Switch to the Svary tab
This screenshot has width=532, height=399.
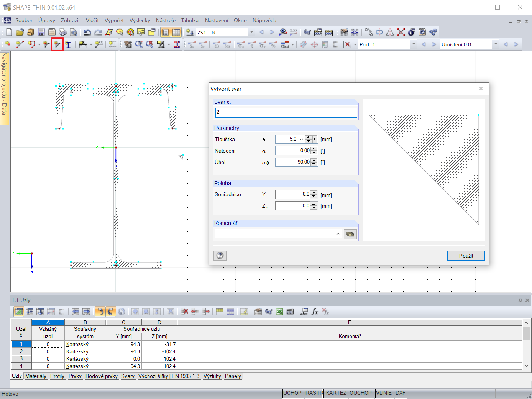click(x=128, y=376)
